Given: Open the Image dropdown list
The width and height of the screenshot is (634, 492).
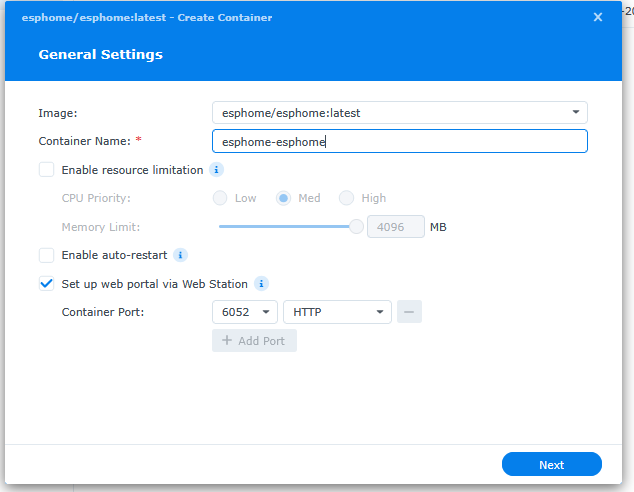Looking at the screenshot, I should click(399, 112).
